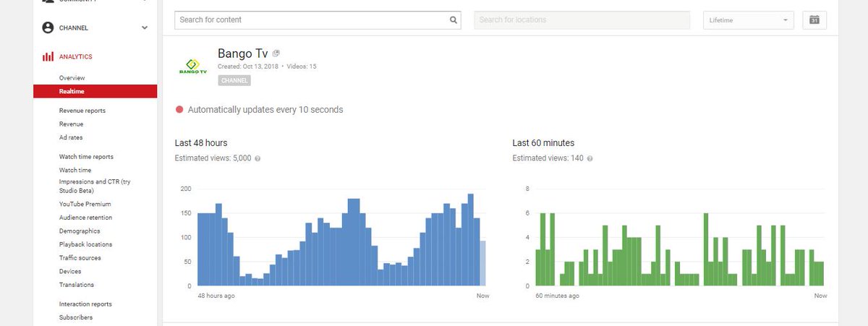868x326 pixels.
Task: Click help icon beside Estimated views: 140
Action: point(590,158)
